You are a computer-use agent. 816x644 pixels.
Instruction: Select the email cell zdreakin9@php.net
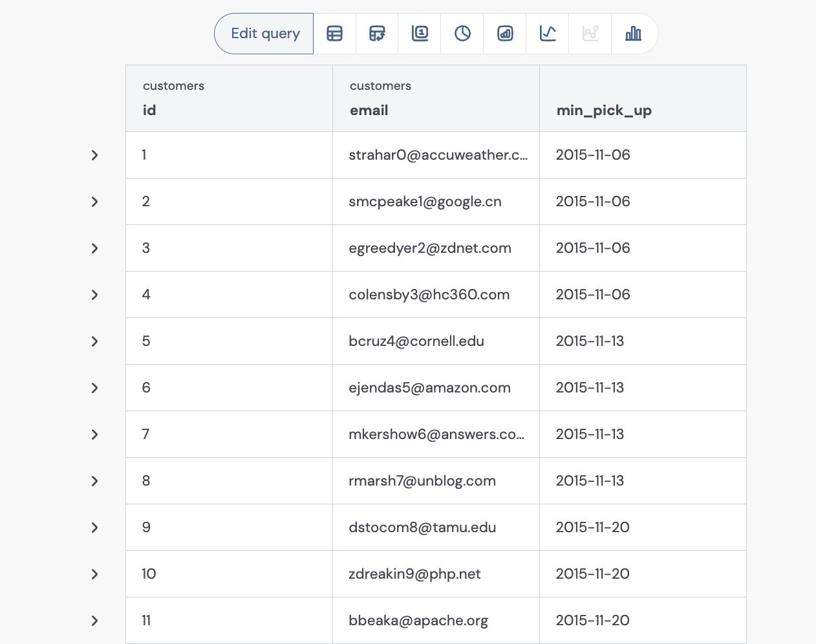coord(436,574)
